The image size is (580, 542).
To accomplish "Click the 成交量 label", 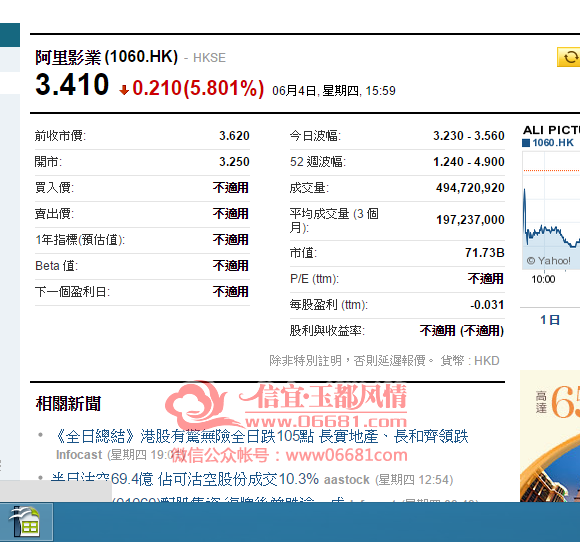I will pyautogui.click(x=309, y=188).
